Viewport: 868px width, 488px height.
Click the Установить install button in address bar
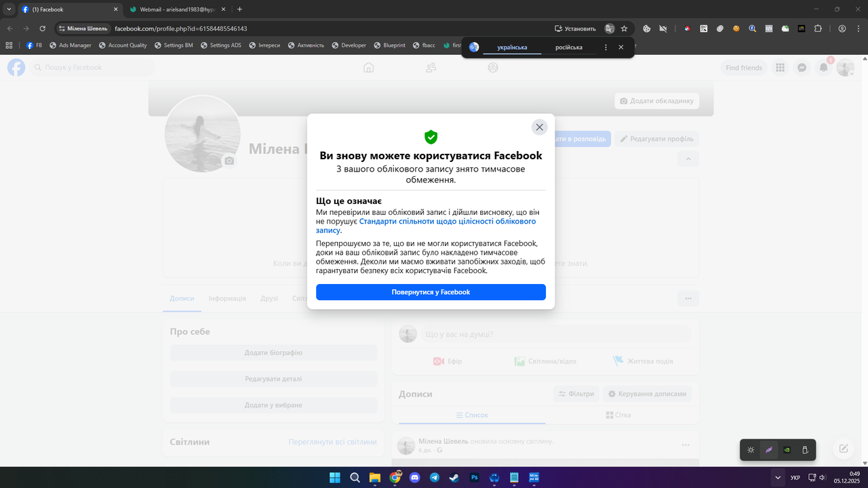(x=575, y=28)
